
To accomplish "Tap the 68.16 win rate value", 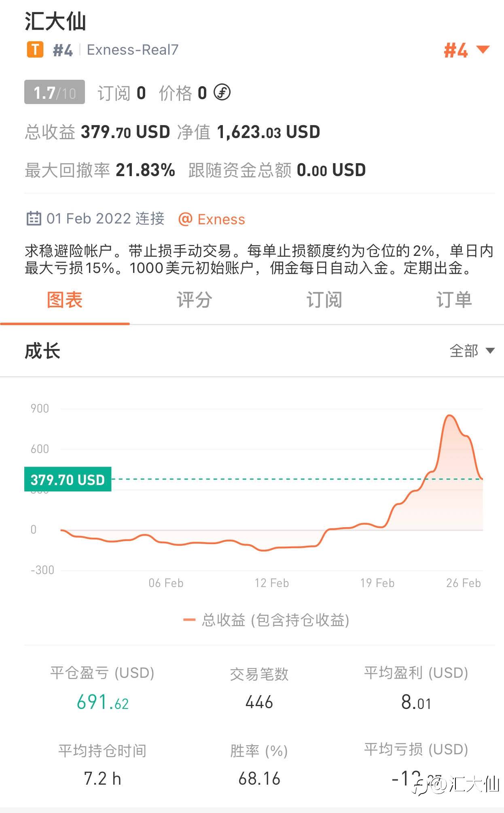I will pyautogui.click(x=259, y=779).
